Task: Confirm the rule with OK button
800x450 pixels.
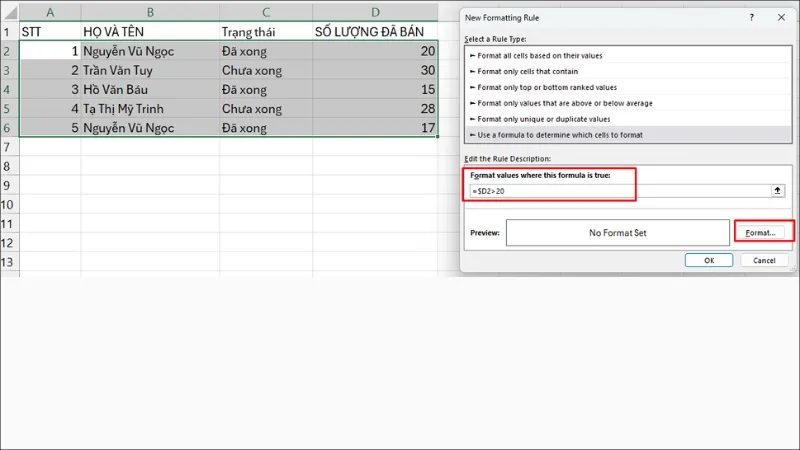Action: coord(709,260)
